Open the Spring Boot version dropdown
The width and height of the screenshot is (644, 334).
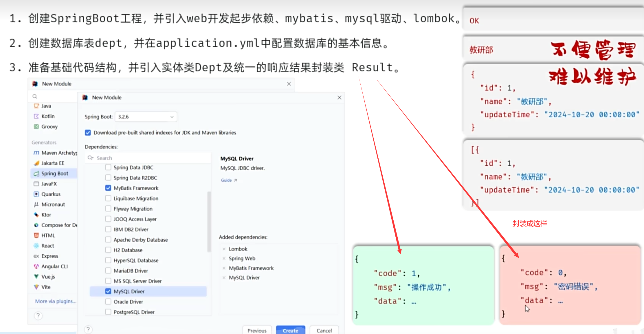[x=146, y=117]
